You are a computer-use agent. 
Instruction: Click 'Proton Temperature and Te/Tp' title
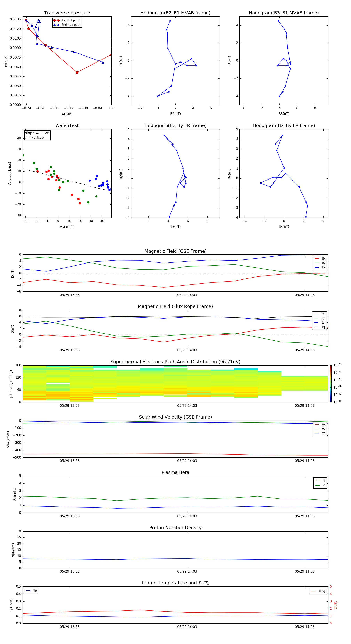coord(175,583)
